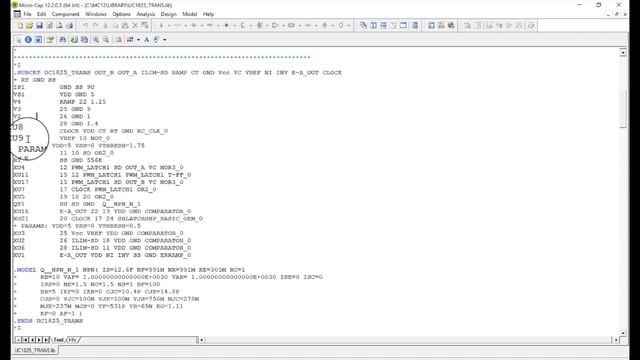Click the Tile Horizontal windows icon

click(x=383, y=26)
